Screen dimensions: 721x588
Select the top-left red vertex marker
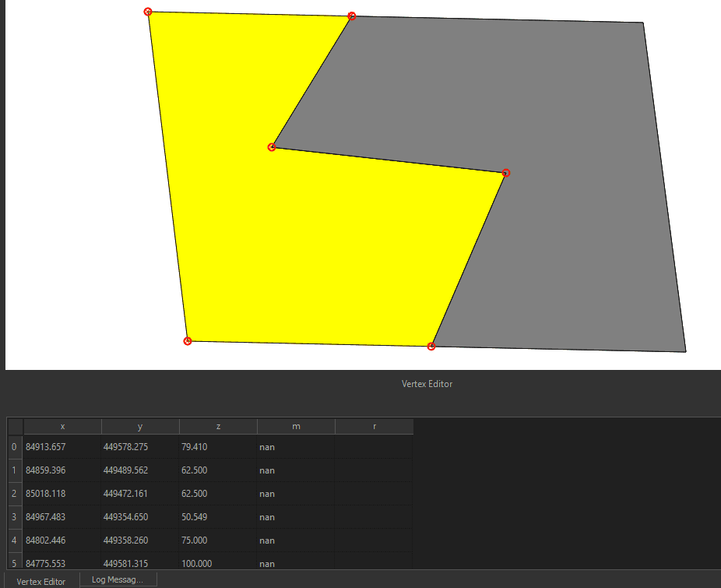(x=148, y=12)
